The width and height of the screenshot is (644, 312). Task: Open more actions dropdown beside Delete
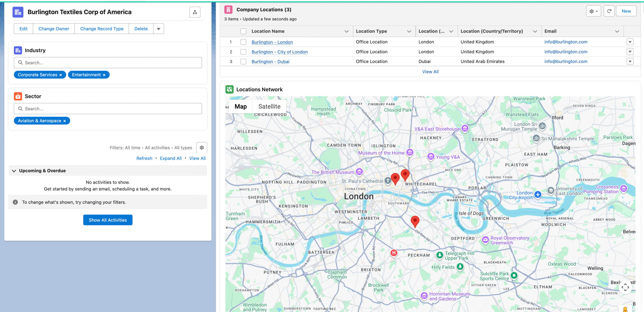[x=158, y=29]
